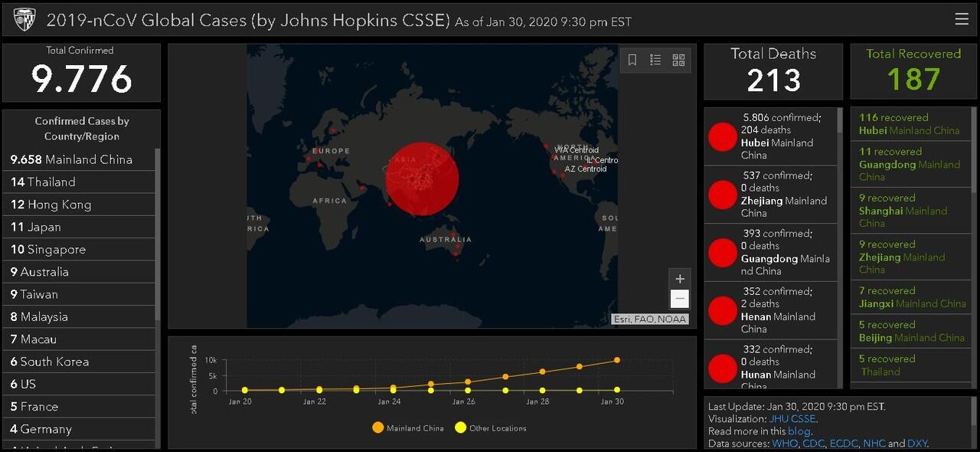Select Guangdong 11 recovered entry

pos(910,165)
